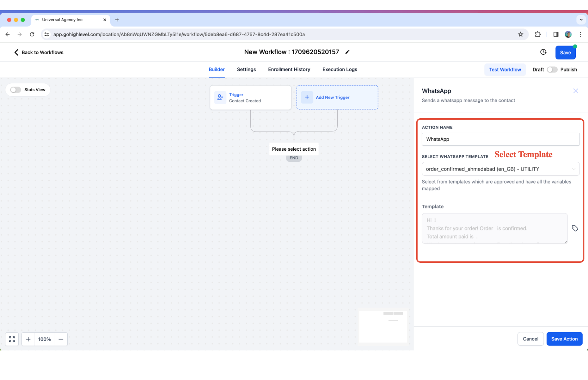Open the browser extensions puzzle icon
The image size is (588, 380).
click(538, 34)
